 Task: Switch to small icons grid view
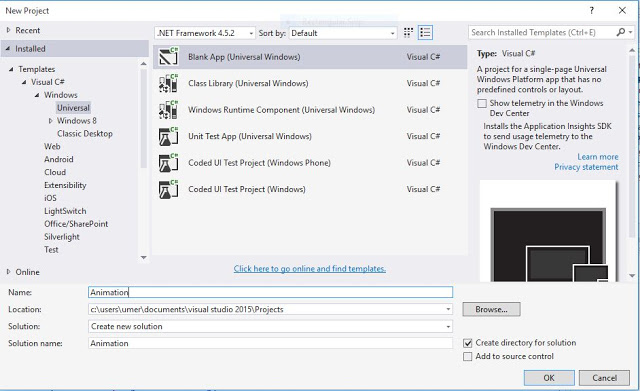(408, 33)
